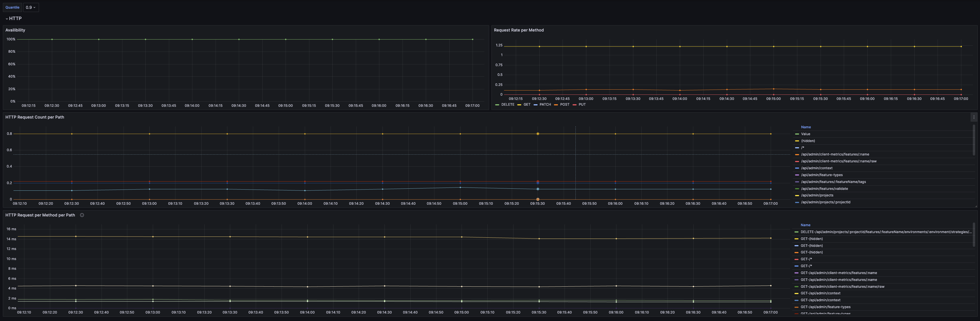The height and width of the screenshot is (321, 980).
Task: Toggle /api/admin/features/validate series visibility
Action: click(x=824, y=188)
